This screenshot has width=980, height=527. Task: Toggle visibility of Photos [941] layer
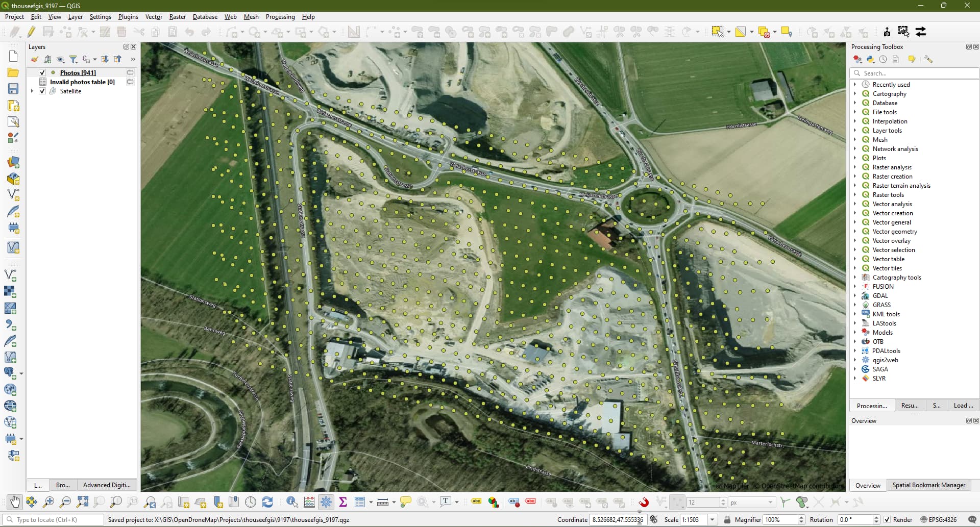[x=42, y=73]
